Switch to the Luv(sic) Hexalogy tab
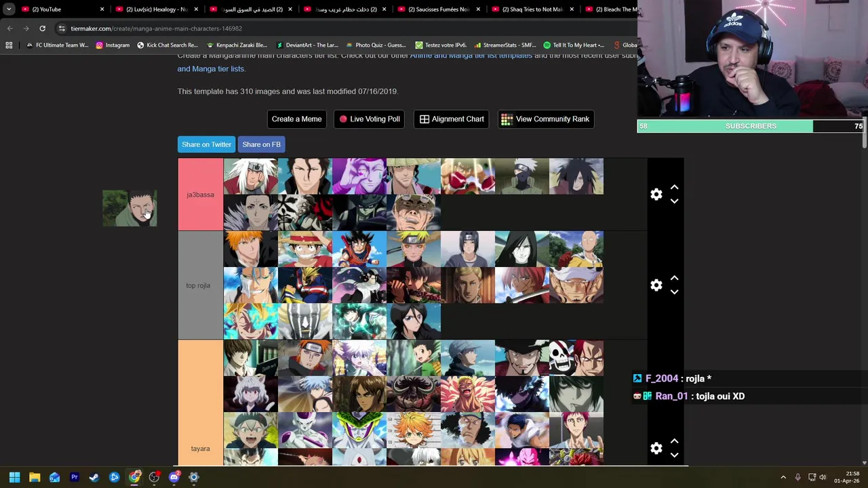This screenshot has width=868, height=488. tap(156, 9)
